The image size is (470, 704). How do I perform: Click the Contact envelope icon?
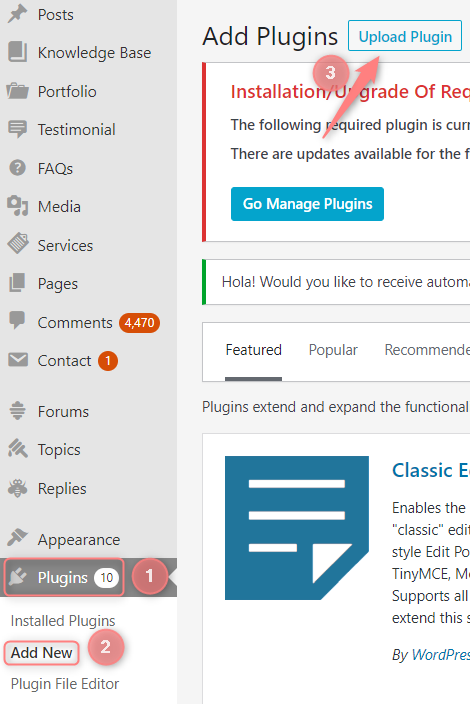coord(18,360)
